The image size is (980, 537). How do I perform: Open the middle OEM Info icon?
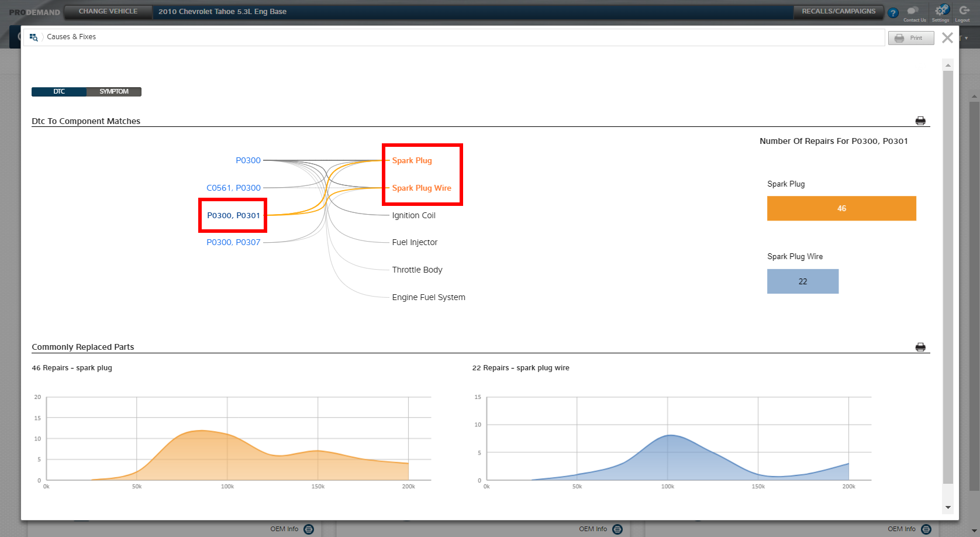[617, 529]
